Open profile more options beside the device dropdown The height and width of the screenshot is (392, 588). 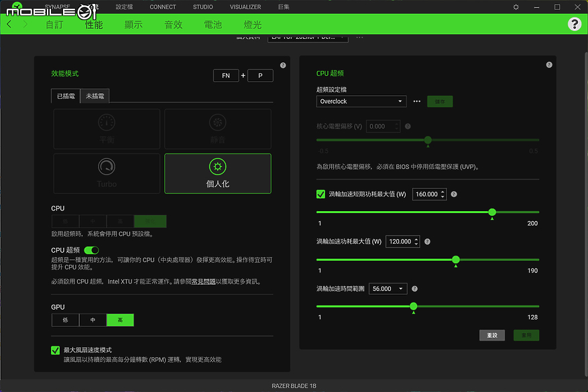click(359, 38)
